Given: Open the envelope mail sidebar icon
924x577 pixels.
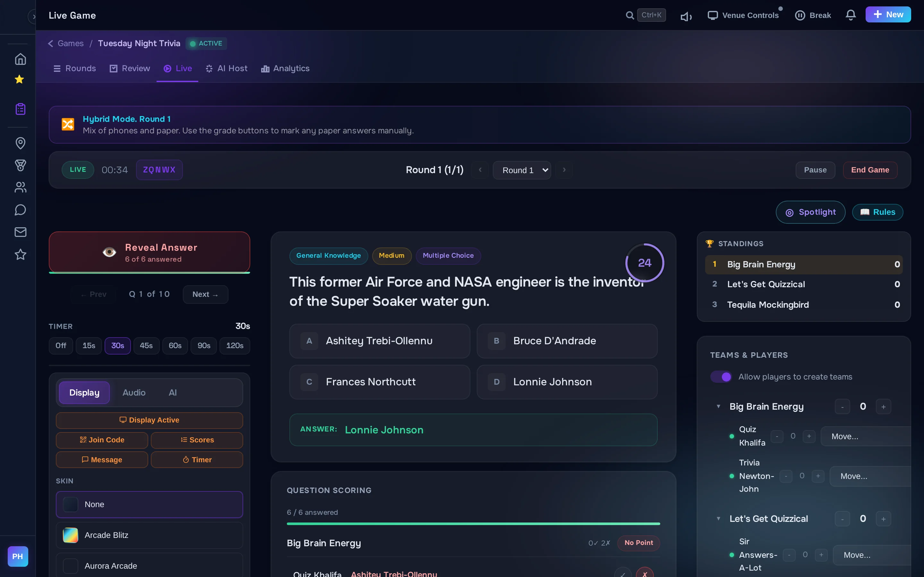Looking at the screenshot, I should click(20, 232).
